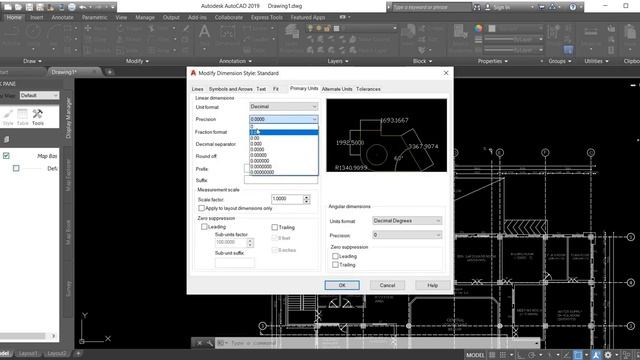Select the large Text 'A' tool in Annotation panel
Viewport: 640px width, 360px height.
pos(204,31)
